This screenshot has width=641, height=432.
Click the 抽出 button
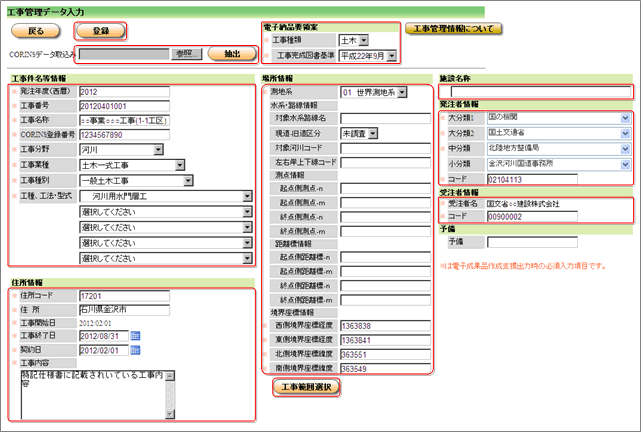232,54
